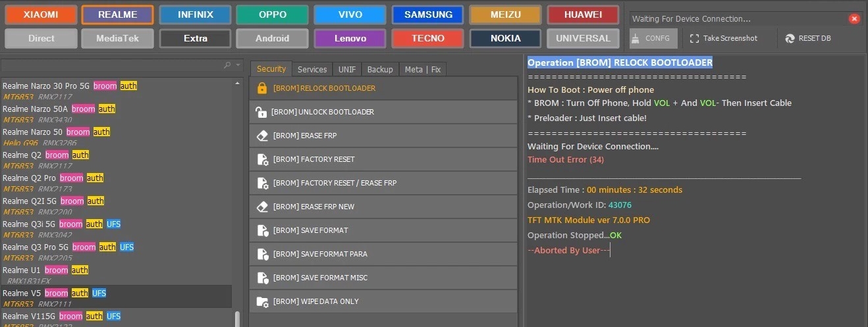
Task: Select the XIAOMI brand button
Action: click(x=41, y=14)
